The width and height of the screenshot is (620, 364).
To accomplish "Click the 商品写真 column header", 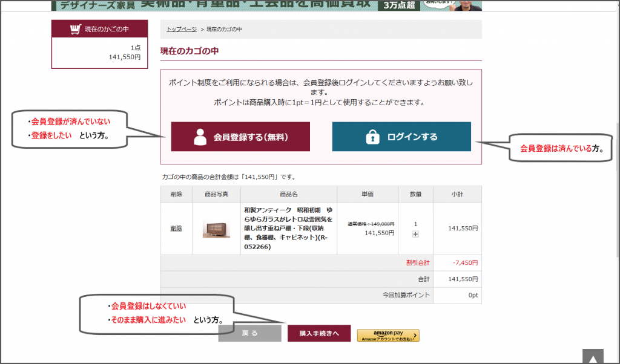I will [x=216, y=194].
